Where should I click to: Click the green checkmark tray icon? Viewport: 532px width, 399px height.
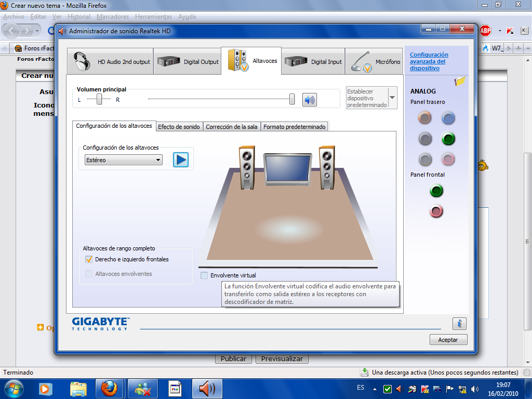pyautogui.click(x=387, y=389)
